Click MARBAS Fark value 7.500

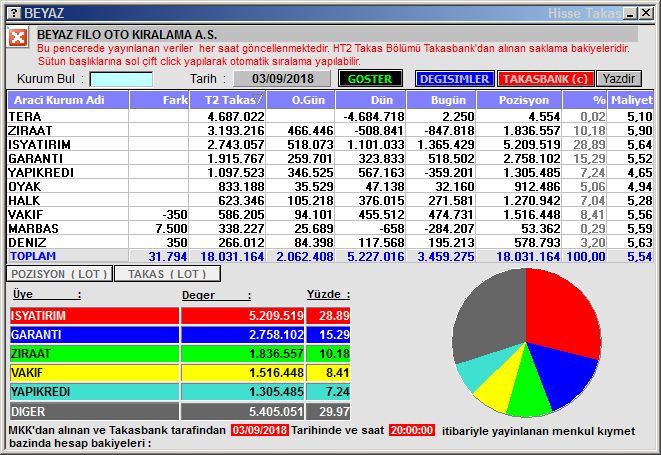click(x=171, y=229)
